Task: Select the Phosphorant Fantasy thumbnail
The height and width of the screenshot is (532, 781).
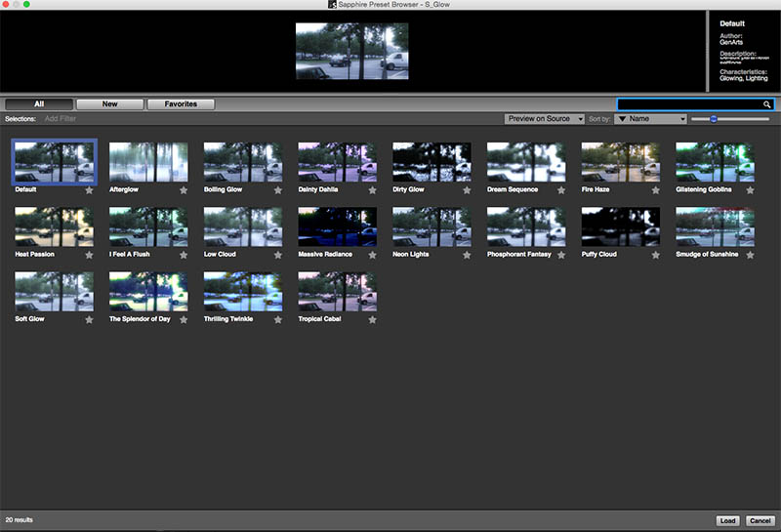Action: [x=526, y=226]
